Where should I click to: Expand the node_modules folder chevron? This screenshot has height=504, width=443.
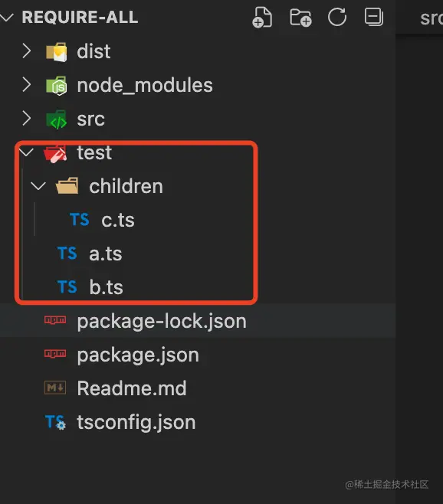(27, 85)
